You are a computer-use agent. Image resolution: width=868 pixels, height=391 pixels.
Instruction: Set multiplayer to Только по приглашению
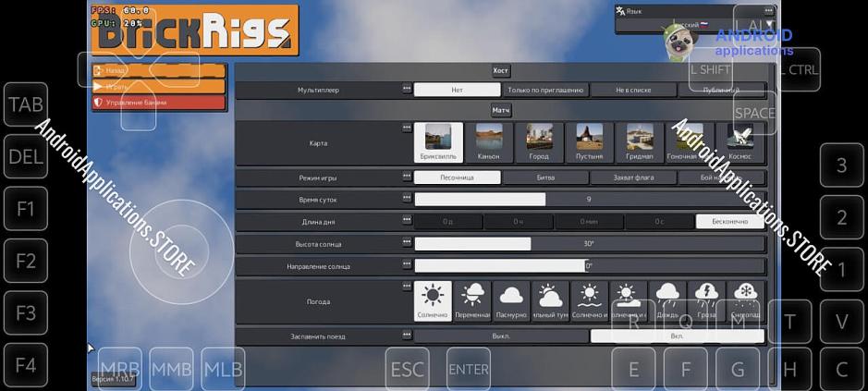click(x=545, y=90)
